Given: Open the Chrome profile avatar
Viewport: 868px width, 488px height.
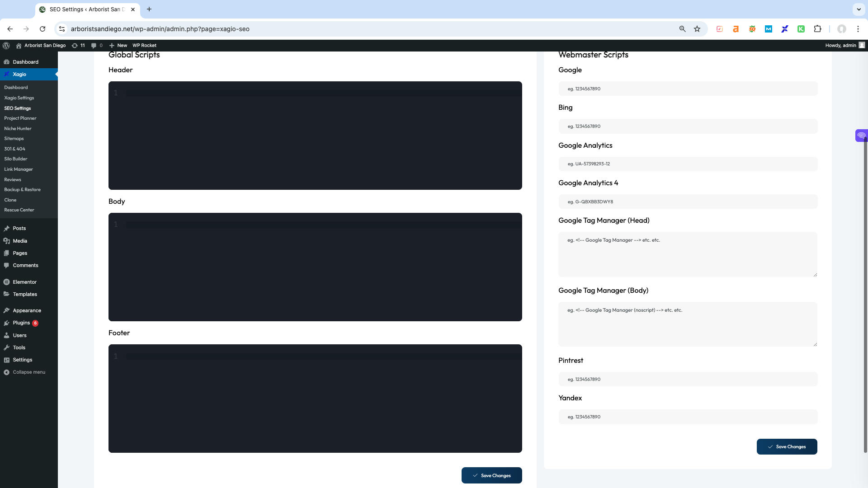Looking at the screenshot, I should (x=842, y=29).
